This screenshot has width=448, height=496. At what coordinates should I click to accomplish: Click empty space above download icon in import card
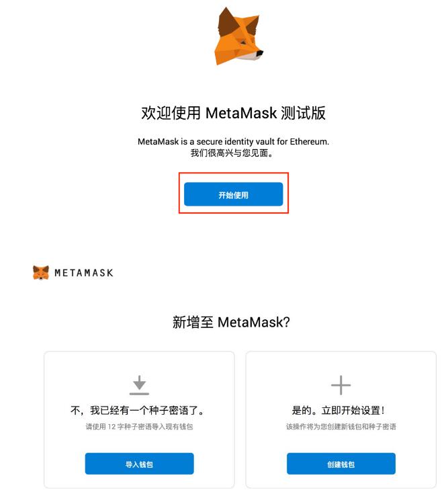click(139, 363)
